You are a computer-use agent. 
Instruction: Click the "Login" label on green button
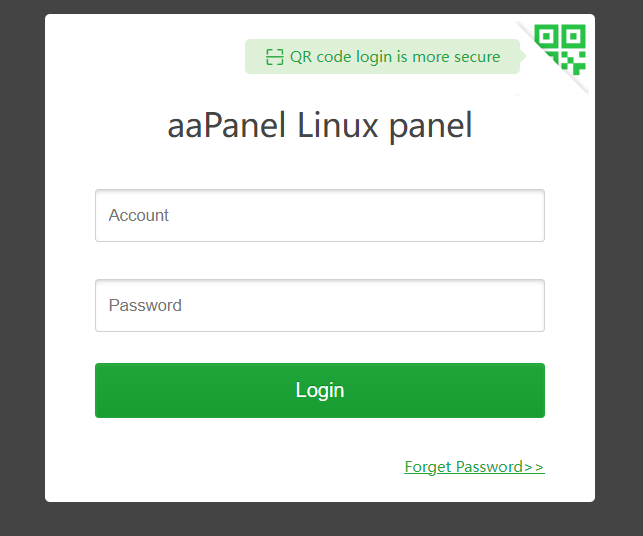(x=320, y=390)
